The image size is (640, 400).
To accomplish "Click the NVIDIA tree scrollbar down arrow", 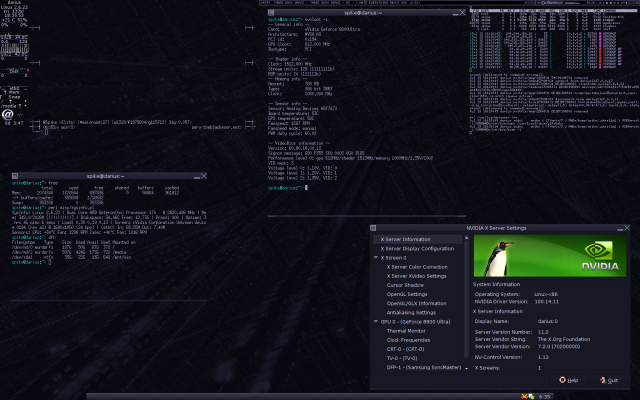I will [x=467, y=368].
